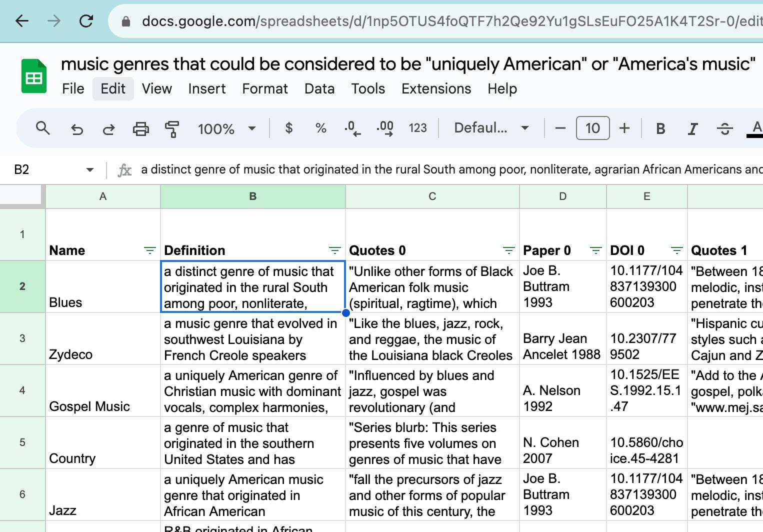Viewport: 763px width, 532px height.
Task: Select the Country cell
Action: click(103, 442)
